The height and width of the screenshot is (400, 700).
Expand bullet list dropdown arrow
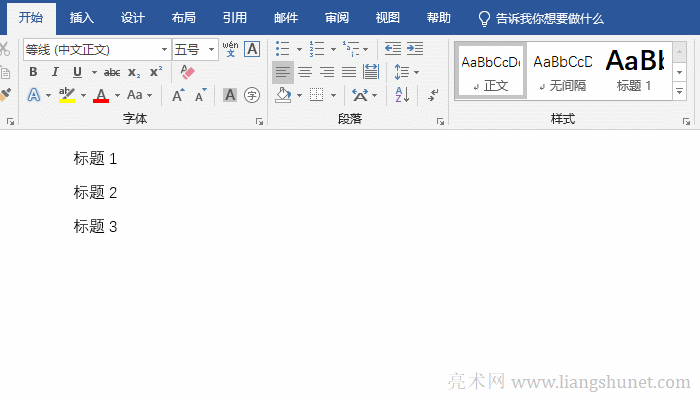tap(299, 49)
